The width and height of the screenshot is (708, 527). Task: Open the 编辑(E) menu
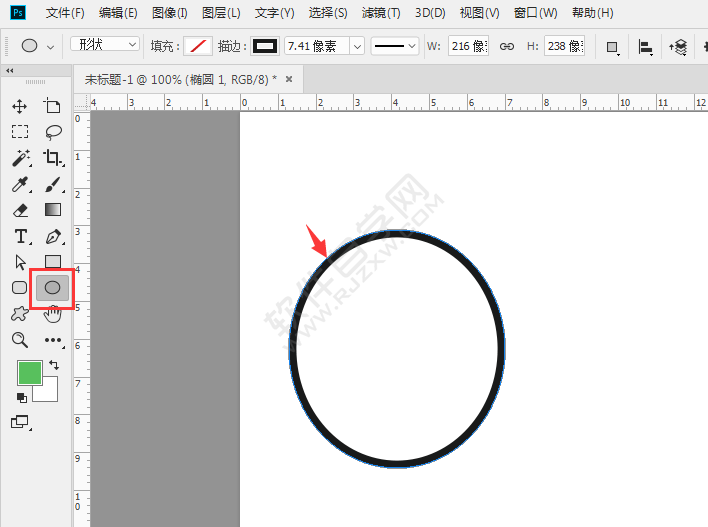click(x=118, y=13)
